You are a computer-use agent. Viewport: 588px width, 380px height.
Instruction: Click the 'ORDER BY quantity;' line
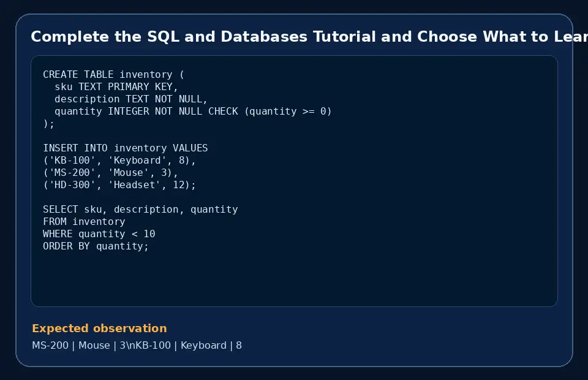point(96,246)
